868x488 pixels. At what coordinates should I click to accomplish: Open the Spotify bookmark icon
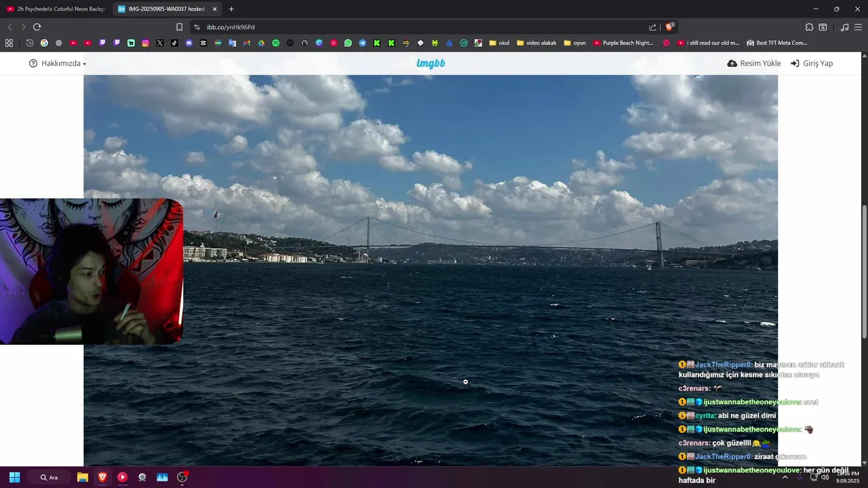275,43
